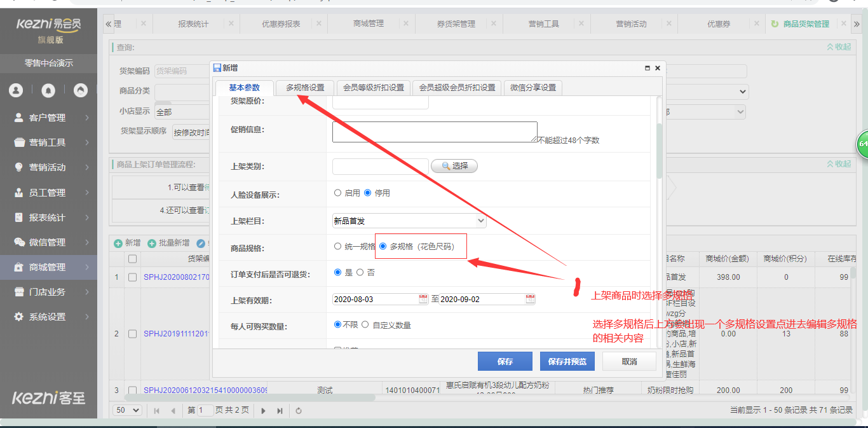Viewport: 868px width, 428px height.
Task: Click the refresh icon on 商品货架管理 tab
Action: point(775,24)
